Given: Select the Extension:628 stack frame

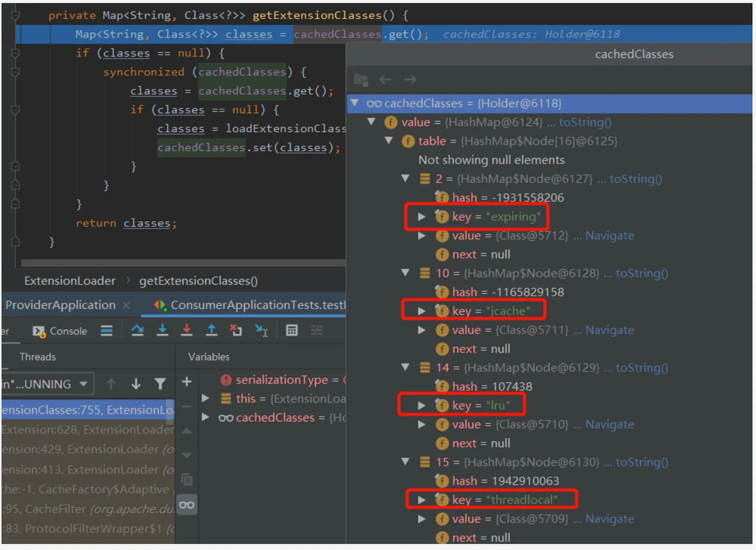Looking at the screenshot, I should [x=88, y=430].
